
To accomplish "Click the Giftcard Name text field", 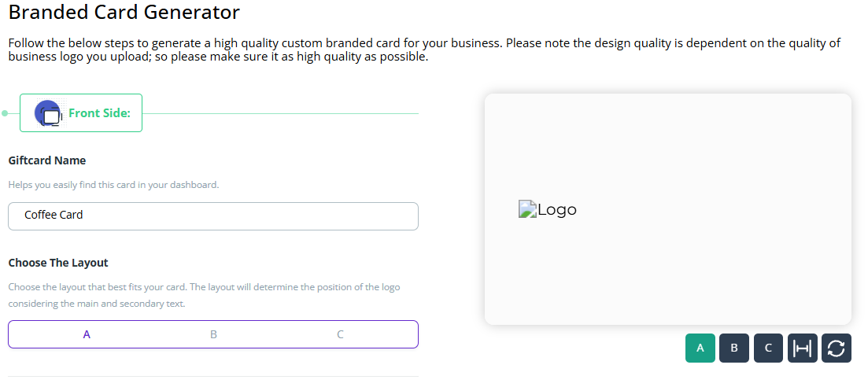I will [x=212, y=216].
